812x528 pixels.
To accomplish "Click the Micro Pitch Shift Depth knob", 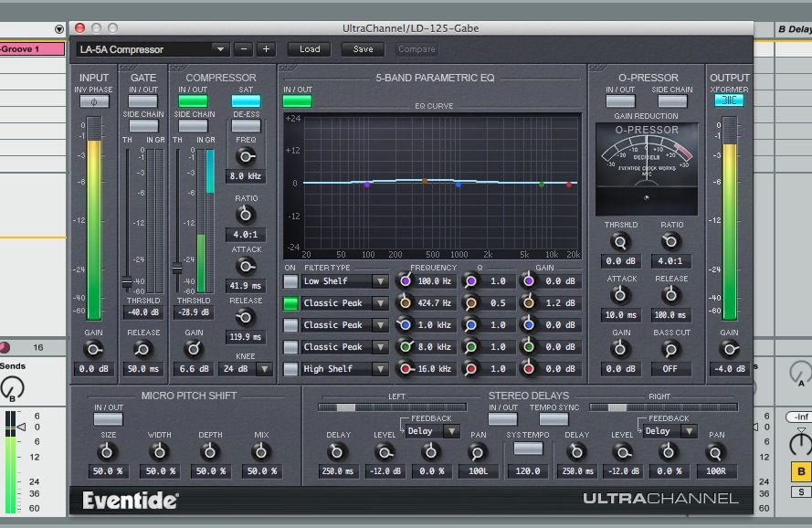I will tap(210, 452).
